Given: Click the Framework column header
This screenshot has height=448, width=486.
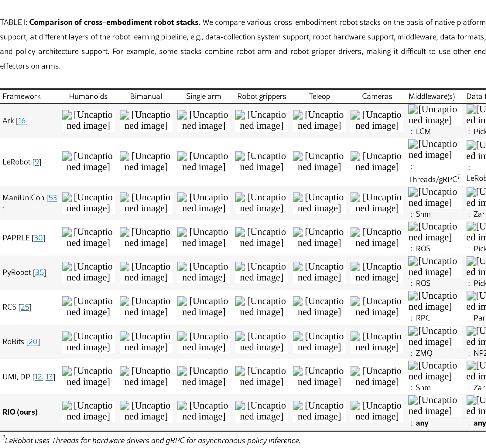Looking at the screenshot, I should (22, 97).
